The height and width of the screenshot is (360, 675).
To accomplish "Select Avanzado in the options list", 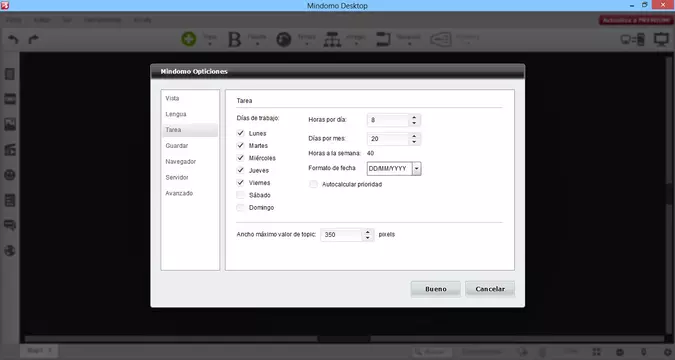I will [190, 193].
